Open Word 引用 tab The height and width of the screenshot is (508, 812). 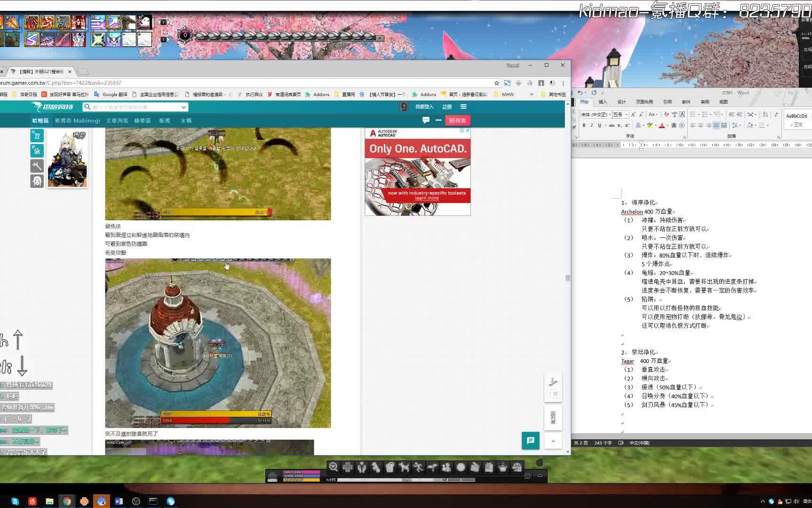pos(667,102)
